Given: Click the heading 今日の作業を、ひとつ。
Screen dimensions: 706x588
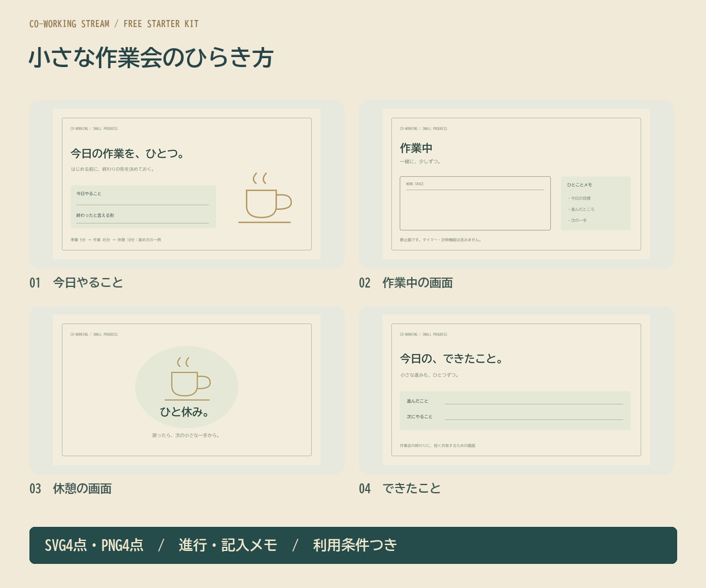Looking at the screenshot, I should (x=129, y=154).
